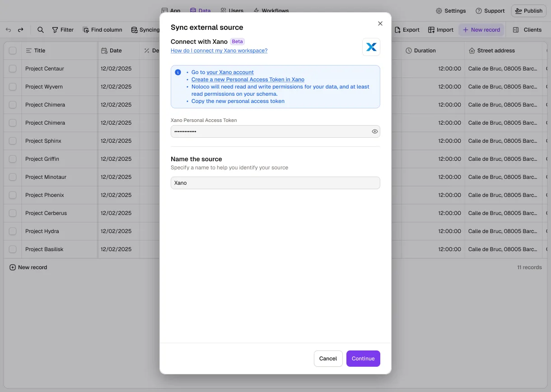This screenshot has height=392, width=551.
Task: Check the Project Basilisk row checkbox
Action: click(x=13, y=249)
